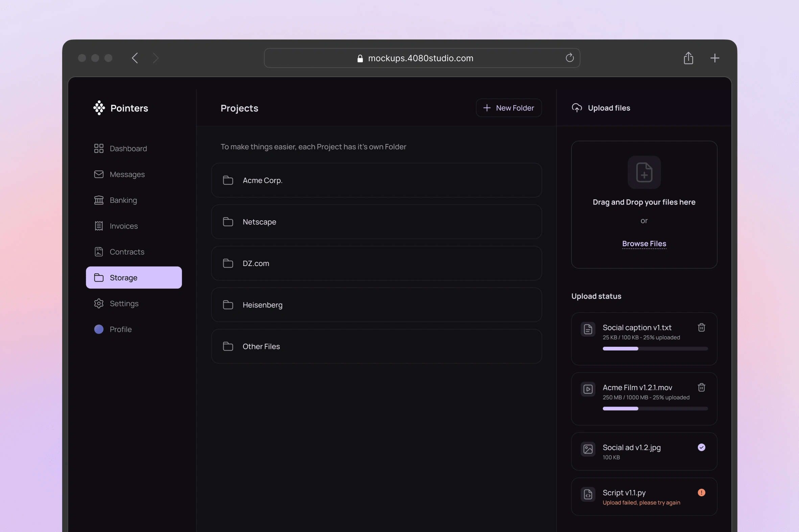Click Social caption v1.txt progress bar
This screenshot has height=532, width=799.
pyautogui.click(x=655, y=349)
